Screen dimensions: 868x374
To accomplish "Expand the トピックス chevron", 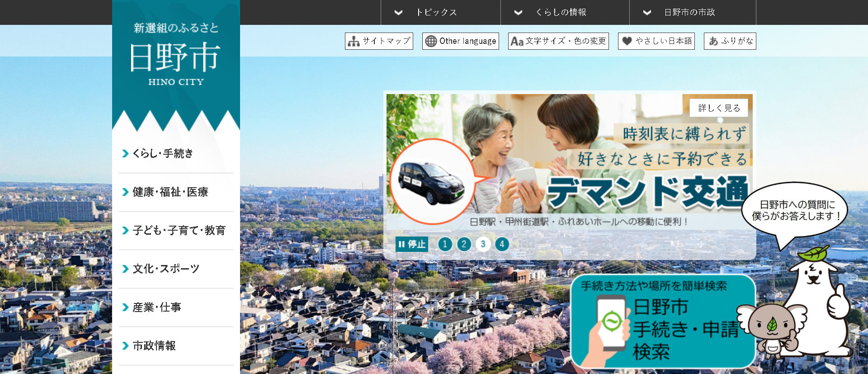I will 398,12.
